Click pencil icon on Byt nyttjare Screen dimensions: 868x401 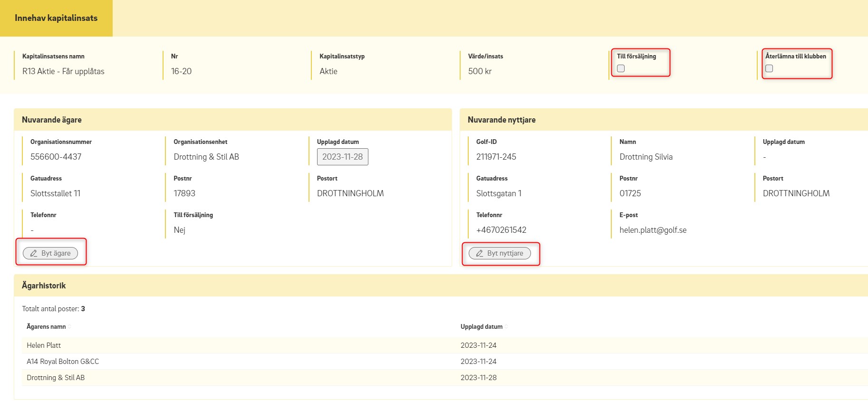pyautogui.click(x=480, y=253)
